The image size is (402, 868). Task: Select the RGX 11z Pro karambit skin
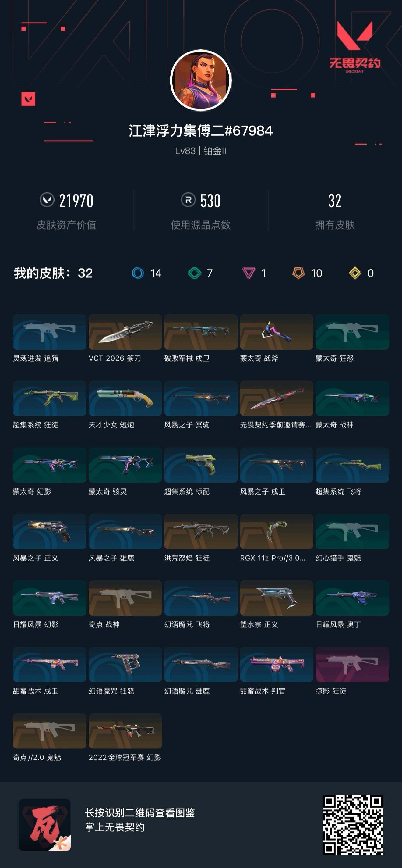277,531
